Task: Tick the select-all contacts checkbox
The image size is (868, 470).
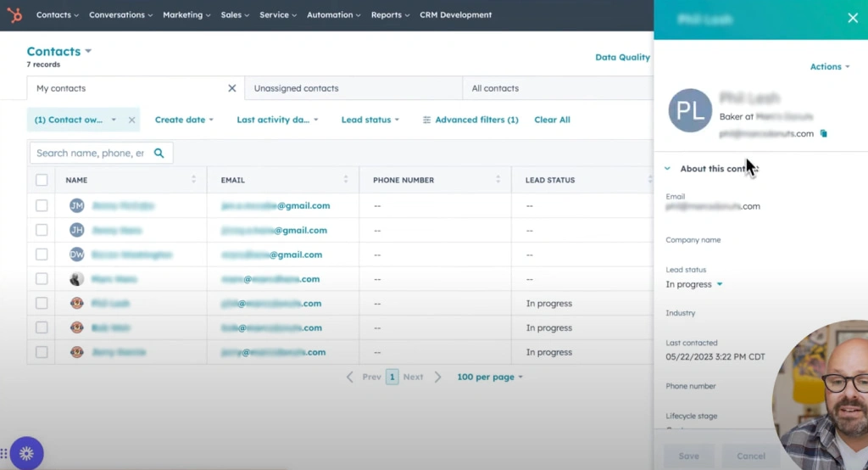Action: [x=42, y=180]
